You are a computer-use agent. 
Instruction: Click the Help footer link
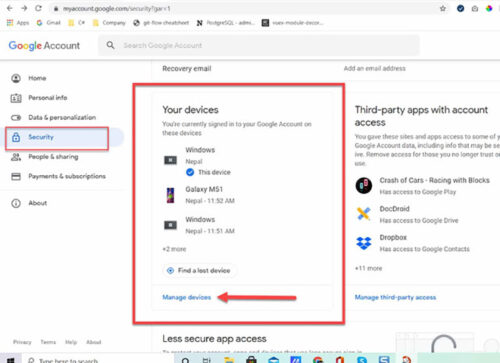click(71, 342)
